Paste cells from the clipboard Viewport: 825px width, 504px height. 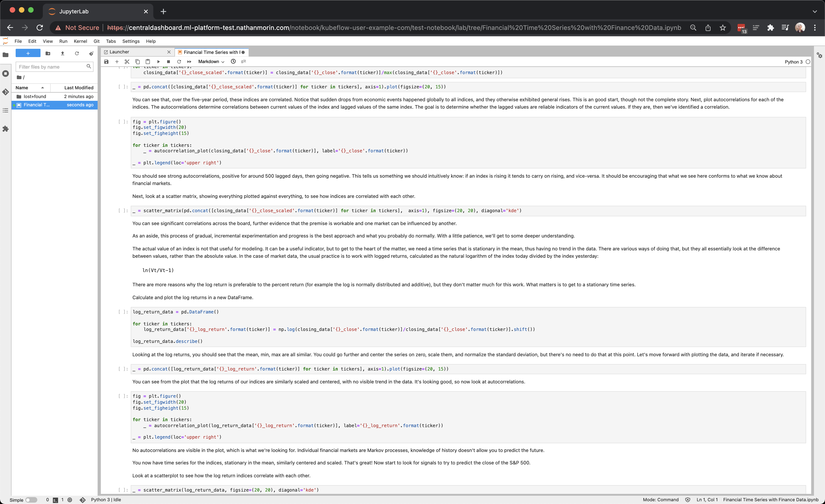tap(148, 62)
